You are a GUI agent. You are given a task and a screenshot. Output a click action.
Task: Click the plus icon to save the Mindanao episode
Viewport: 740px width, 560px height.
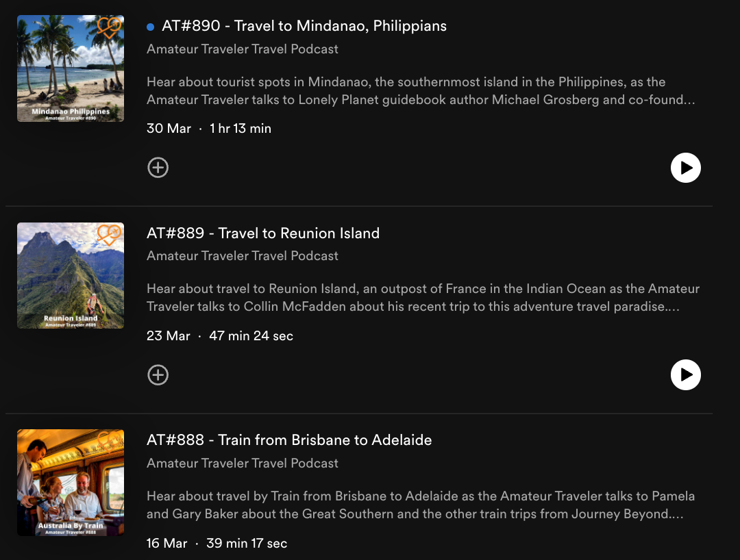(158, 168)
